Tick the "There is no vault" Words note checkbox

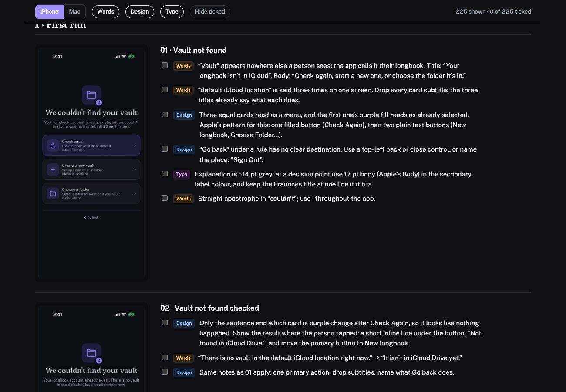click(x=165, y=358)
